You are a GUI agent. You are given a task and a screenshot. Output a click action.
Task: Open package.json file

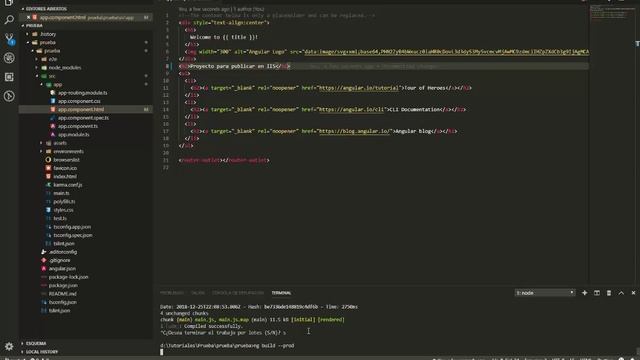click(x=63, y=285)
